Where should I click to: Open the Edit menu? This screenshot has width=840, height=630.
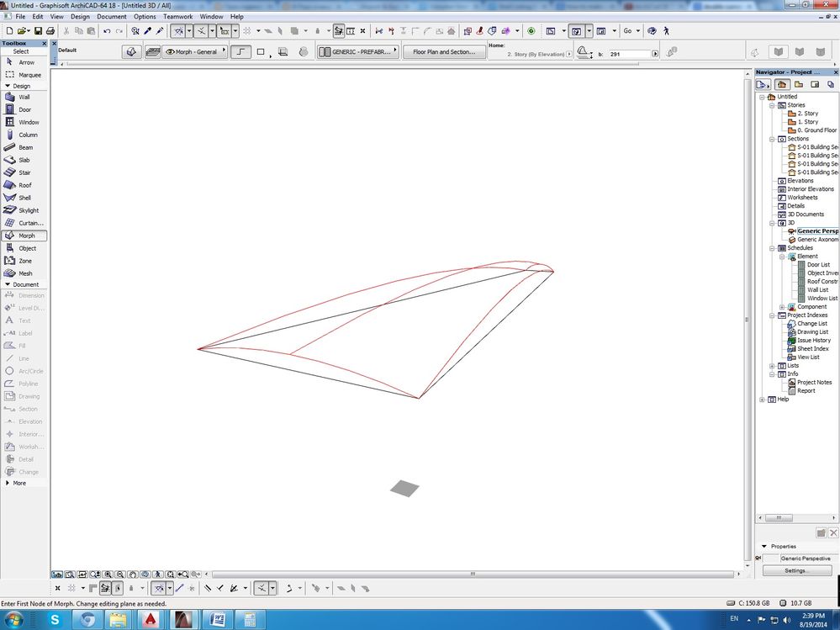[x=38, y=17]
